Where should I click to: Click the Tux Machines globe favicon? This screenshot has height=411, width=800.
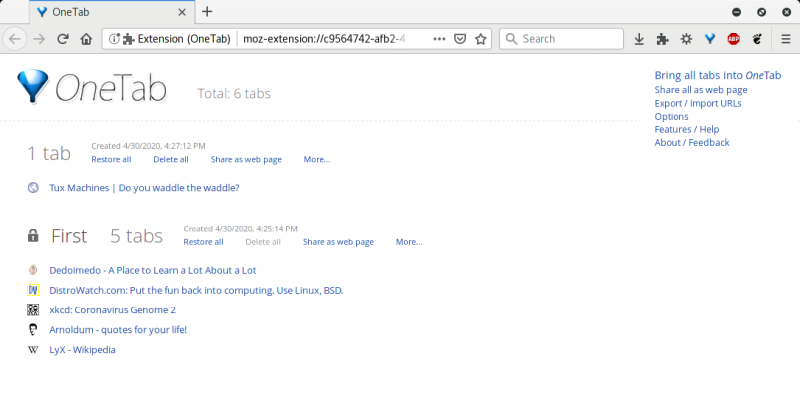click(33, 188)
